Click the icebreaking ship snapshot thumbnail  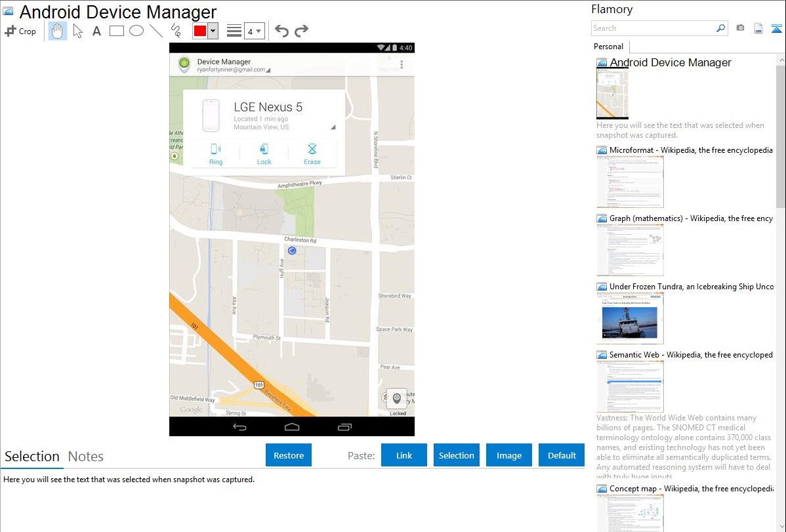coord(630,318)
